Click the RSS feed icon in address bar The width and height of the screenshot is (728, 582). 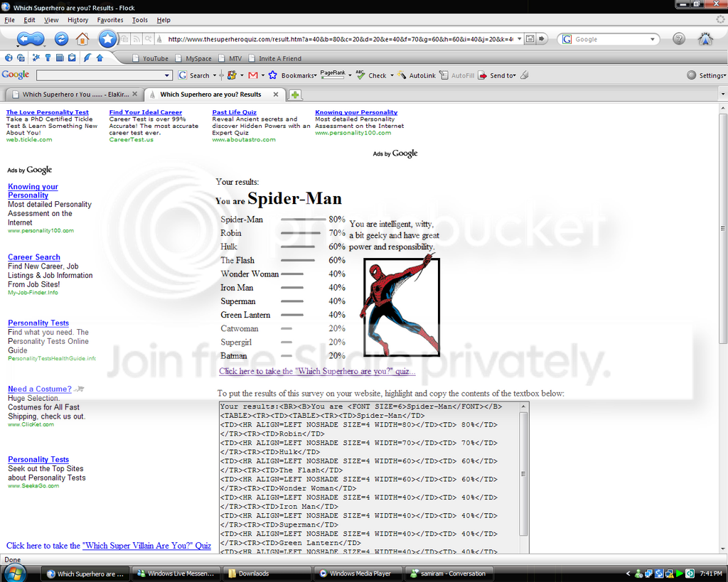click(x=136, y=39)
